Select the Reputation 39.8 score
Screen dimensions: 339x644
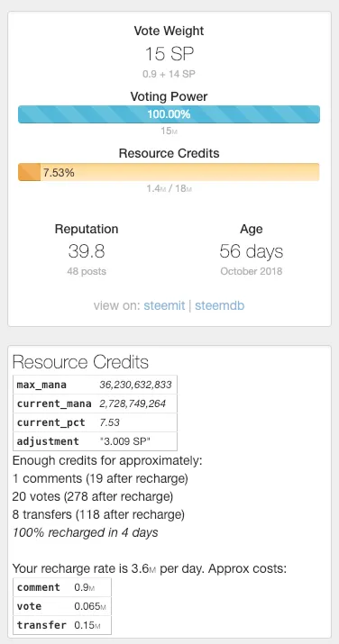(87, 251)
